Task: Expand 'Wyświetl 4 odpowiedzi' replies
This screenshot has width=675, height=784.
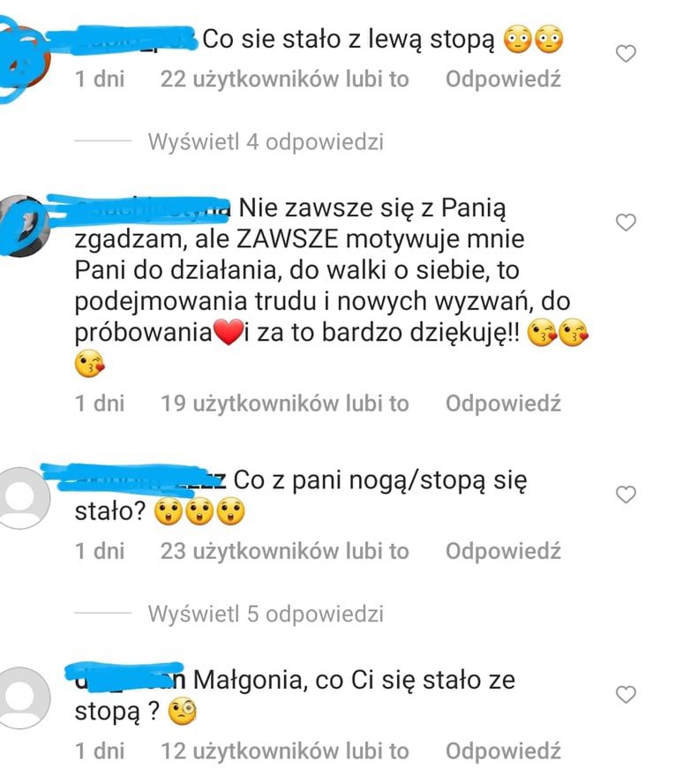Action: point(266,141)
